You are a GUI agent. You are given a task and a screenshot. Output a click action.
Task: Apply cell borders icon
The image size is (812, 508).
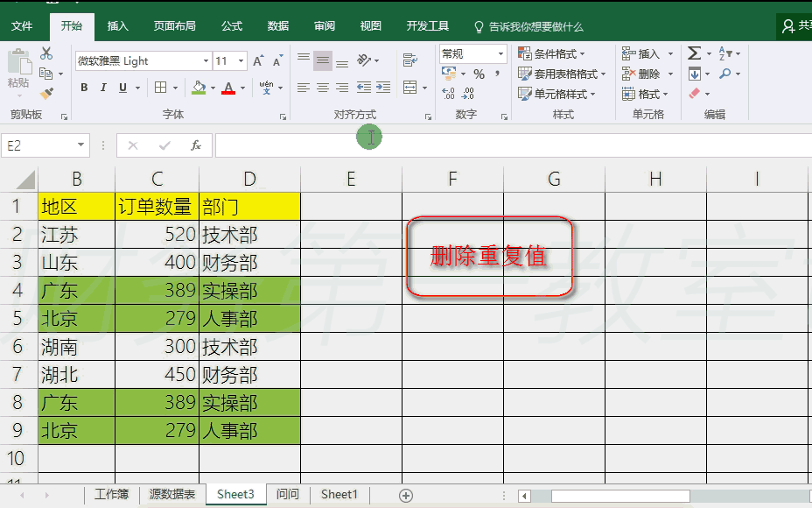[x=160, y=88]
